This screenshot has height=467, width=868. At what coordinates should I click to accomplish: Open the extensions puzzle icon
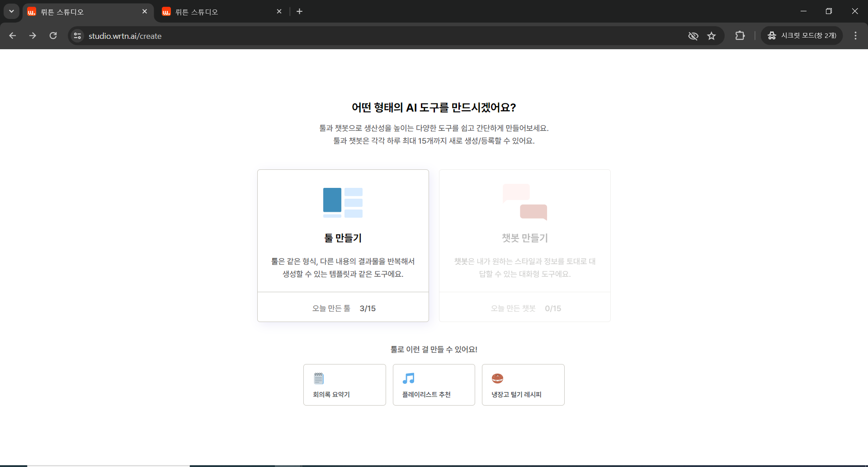coord(740,36)
